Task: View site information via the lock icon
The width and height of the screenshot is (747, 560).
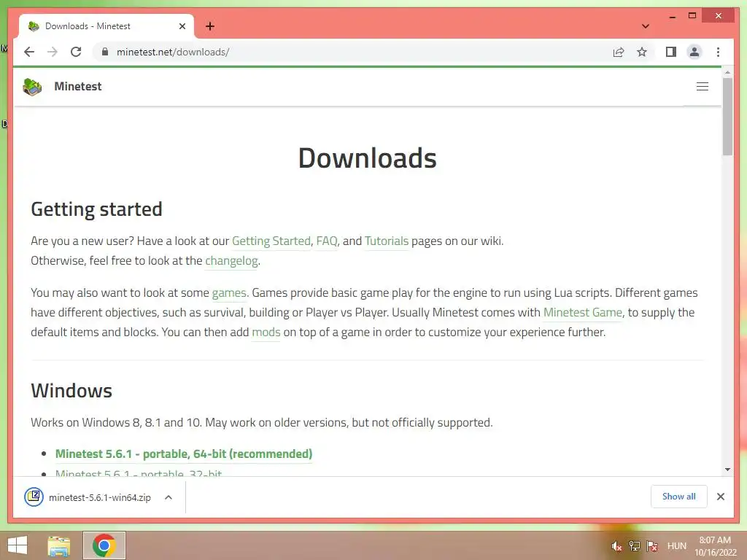Action: (105, 52)
